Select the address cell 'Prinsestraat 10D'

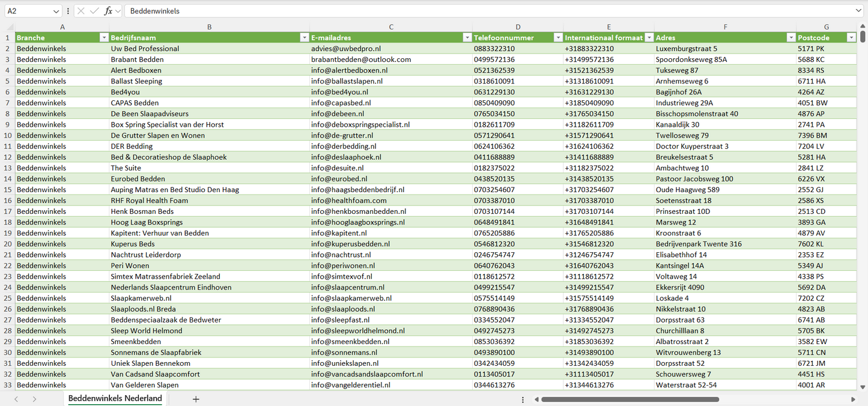[725, 211]
